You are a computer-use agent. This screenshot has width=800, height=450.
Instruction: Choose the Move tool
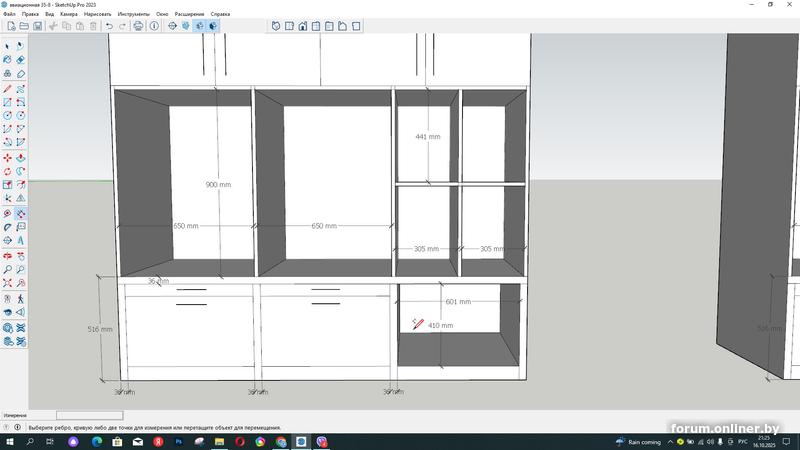click(x=7, y=158)
